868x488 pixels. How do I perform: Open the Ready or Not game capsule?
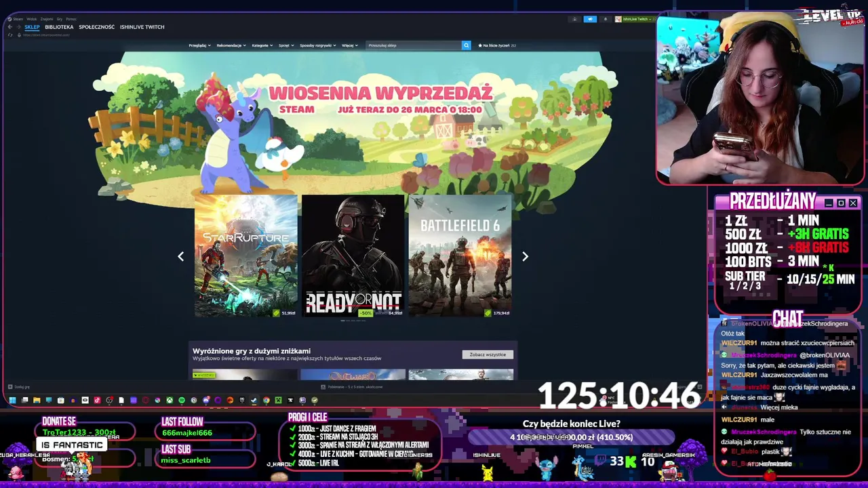point(353,256)
